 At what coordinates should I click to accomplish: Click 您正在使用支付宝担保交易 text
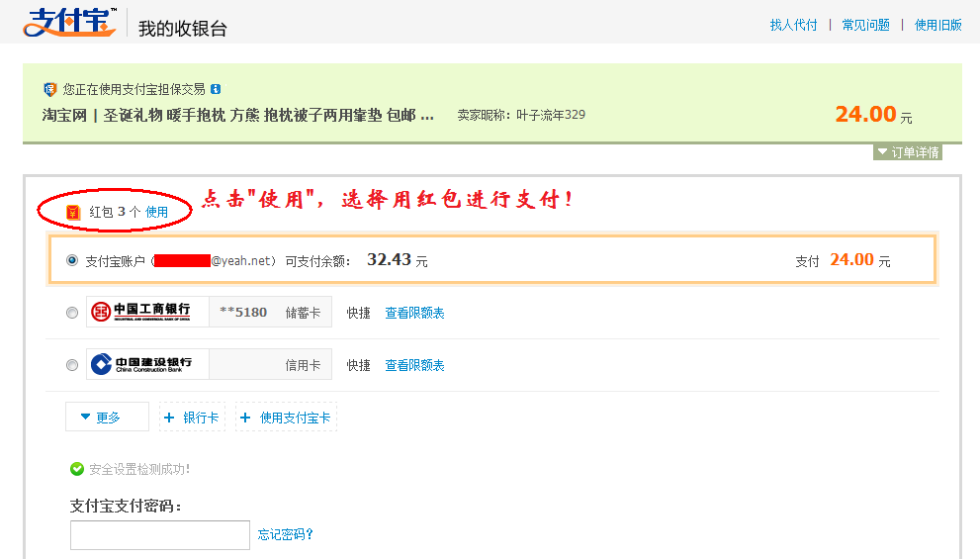[134, 89]
